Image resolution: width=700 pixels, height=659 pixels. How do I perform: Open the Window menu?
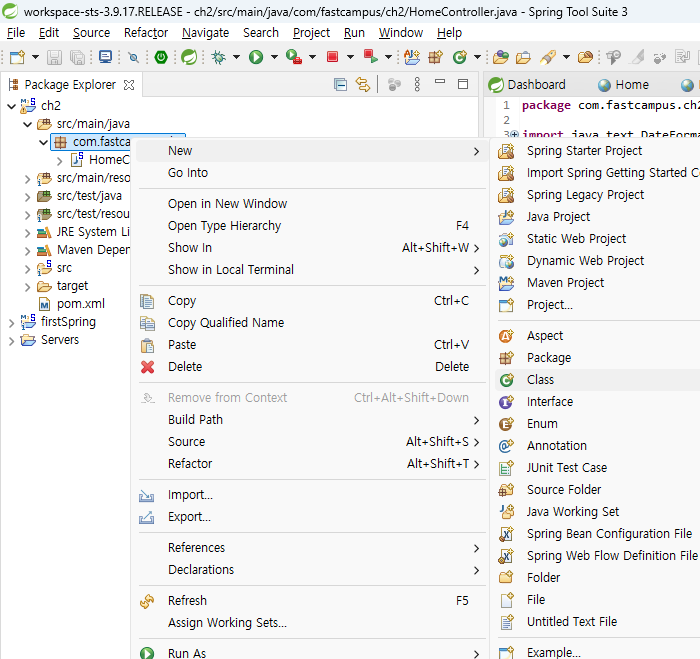pos(401,33)
